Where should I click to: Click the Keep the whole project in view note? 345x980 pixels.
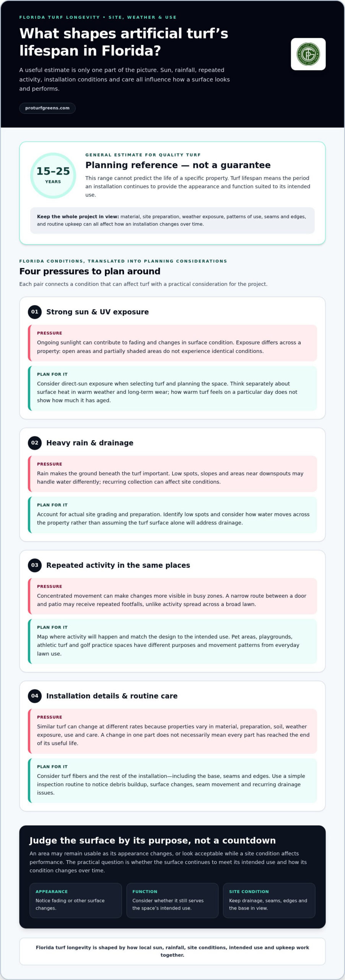tap(172, 220)
